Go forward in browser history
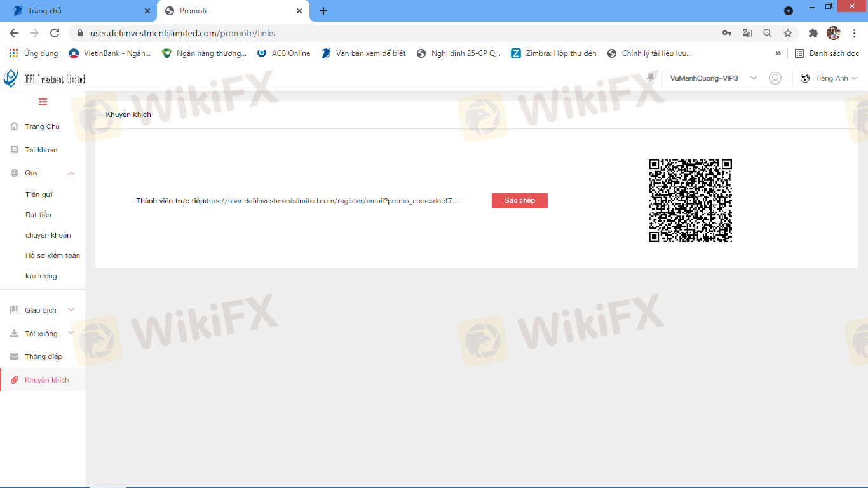This screenshot has height=488, width=868. (34, 33)
